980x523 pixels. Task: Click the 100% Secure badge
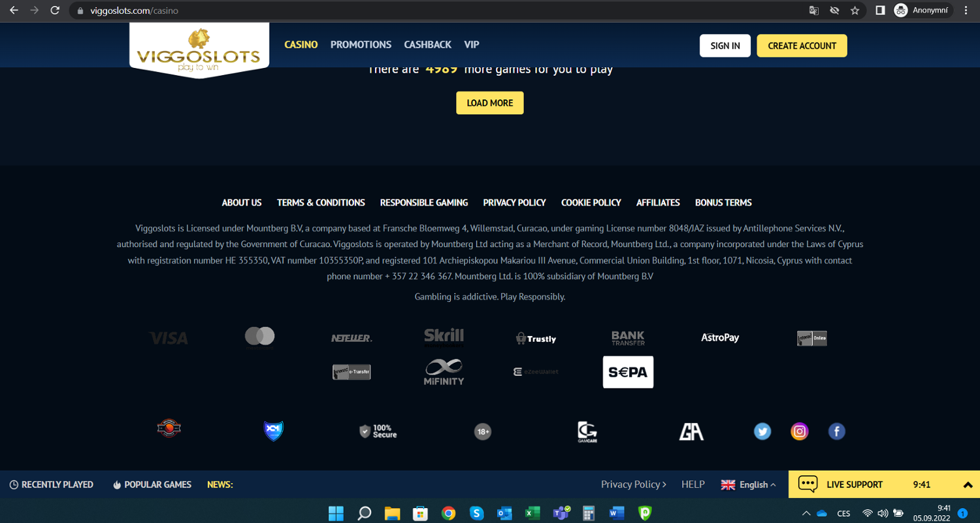coord(378,431)
